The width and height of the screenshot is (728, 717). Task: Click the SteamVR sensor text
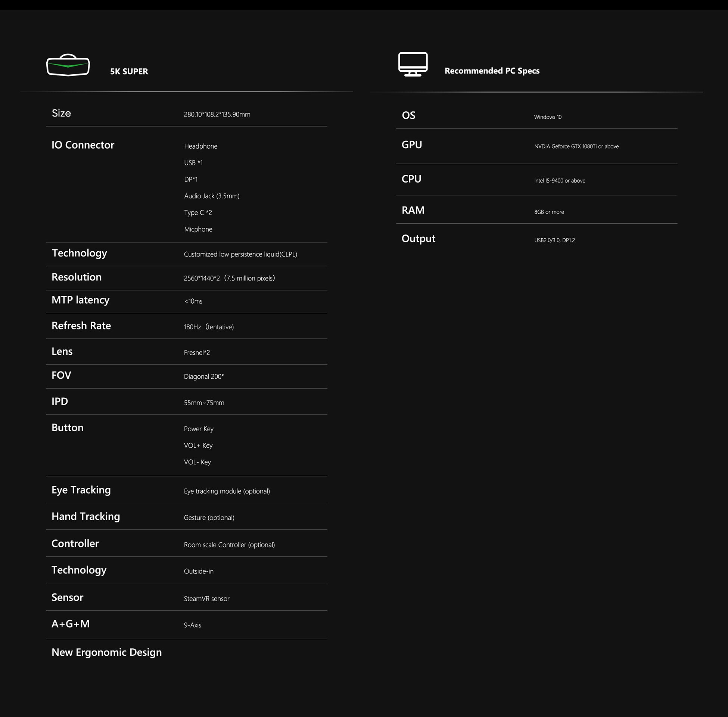206,598
